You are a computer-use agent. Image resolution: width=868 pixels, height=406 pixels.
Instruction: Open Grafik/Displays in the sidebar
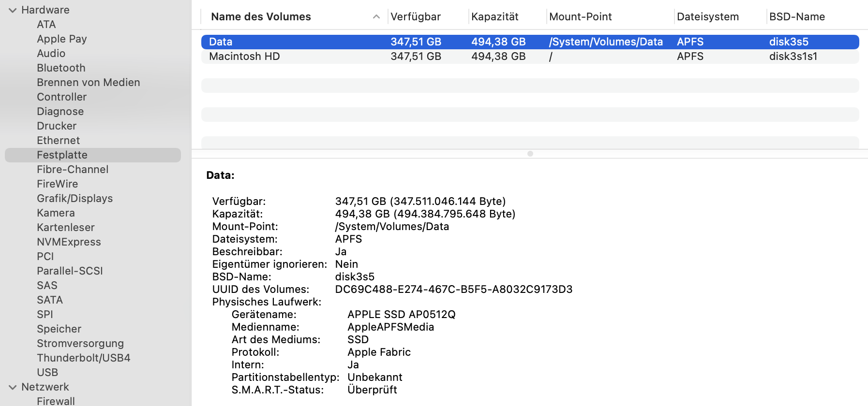[75, 199]
